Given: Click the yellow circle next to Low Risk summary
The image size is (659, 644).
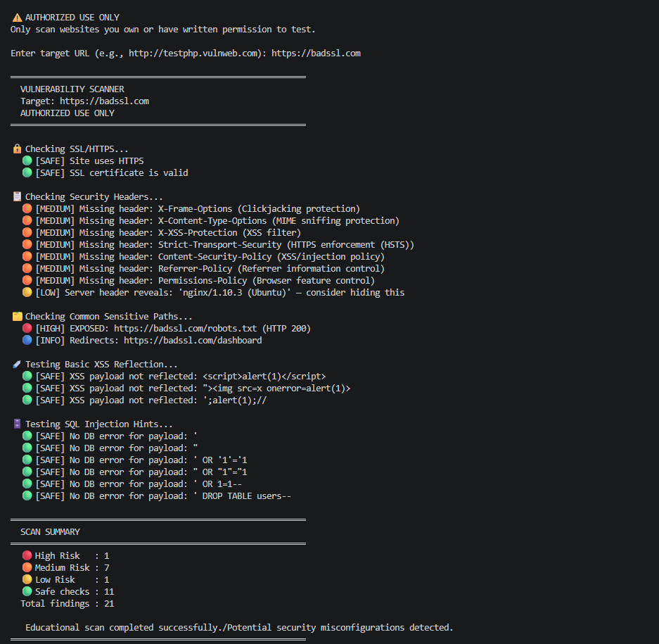Looking at the screenshot, I should tap(27, 580).
